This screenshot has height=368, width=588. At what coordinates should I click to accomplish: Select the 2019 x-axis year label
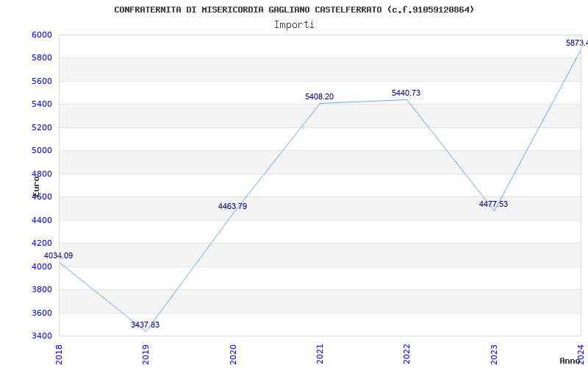146,355
